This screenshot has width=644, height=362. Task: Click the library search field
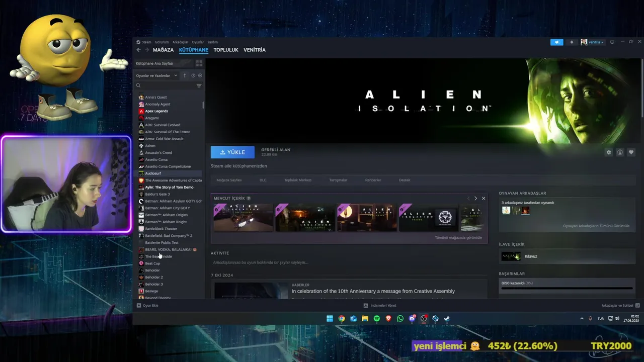165,85
